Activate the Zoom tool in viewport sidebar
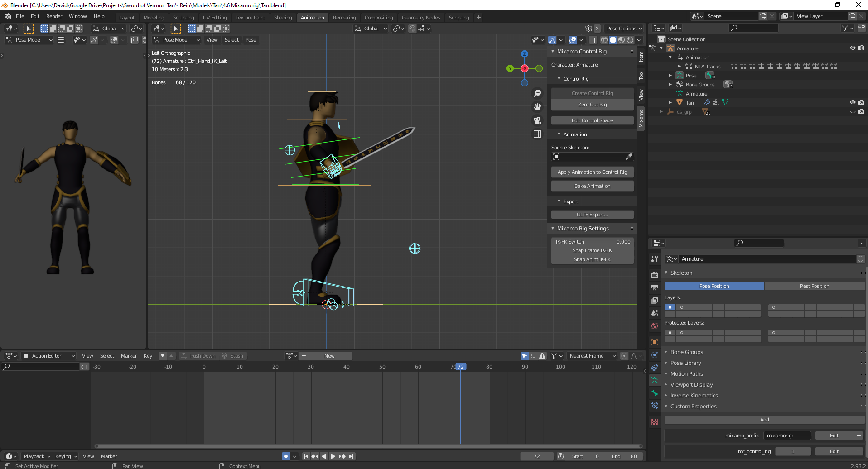 [537, 93]
